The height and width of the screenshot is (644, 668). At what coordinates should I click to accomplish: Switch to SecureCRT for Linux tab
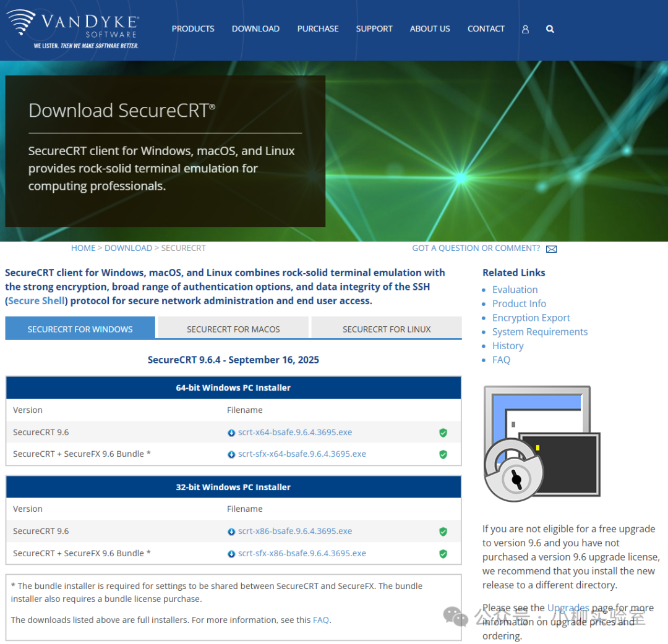tap(387, 329)
